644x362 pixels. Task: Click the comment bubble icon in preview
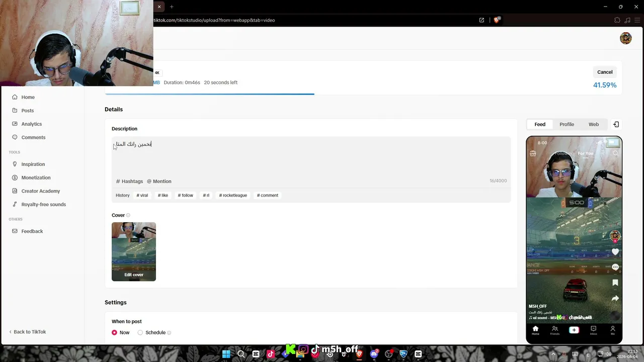coord(615,267)
